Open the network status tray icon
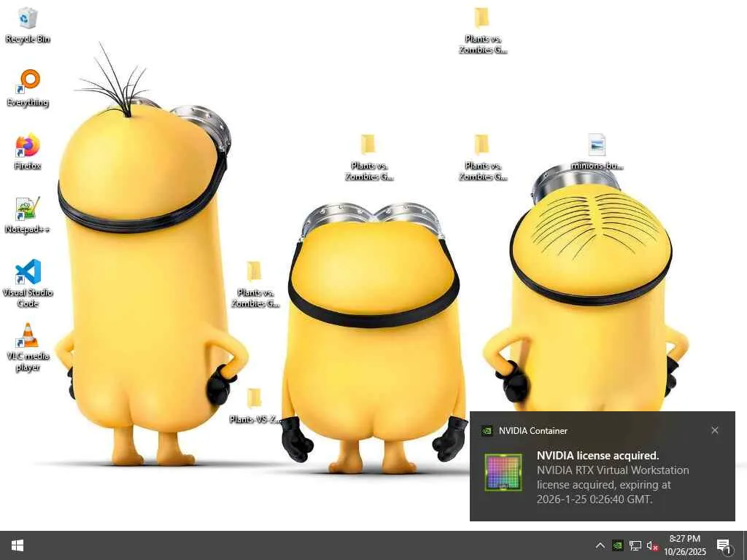This screenshot has width=747, height=560. click(x=635, y=545)
